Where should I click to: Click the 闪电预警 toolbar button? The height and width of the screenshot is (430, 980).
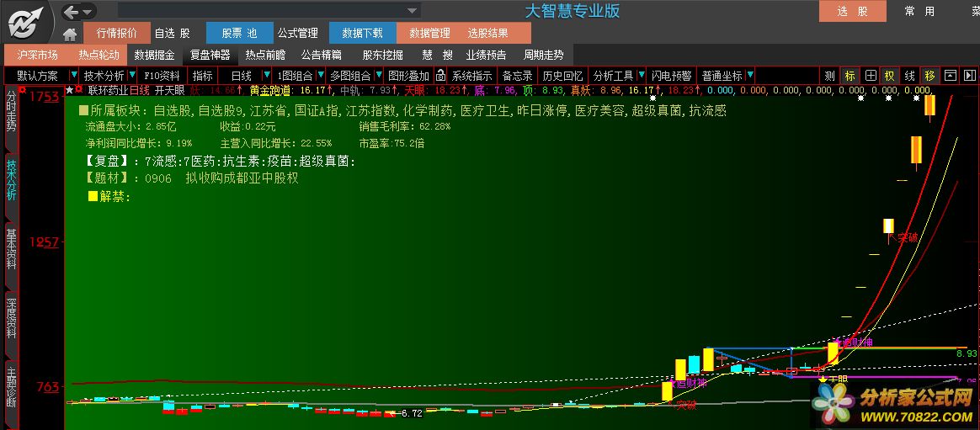point(671,76)
